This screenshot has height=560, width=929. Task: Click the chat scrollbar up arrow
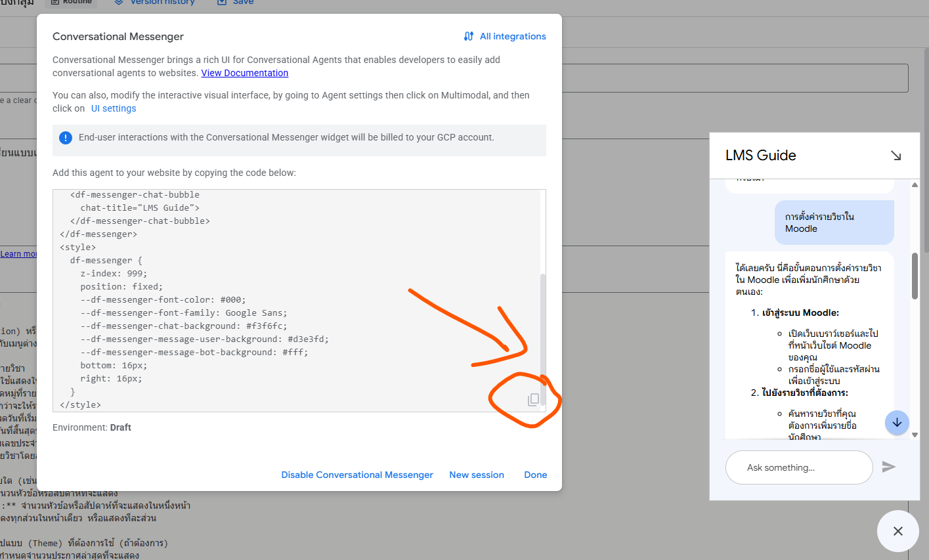(x=915, y=185)
